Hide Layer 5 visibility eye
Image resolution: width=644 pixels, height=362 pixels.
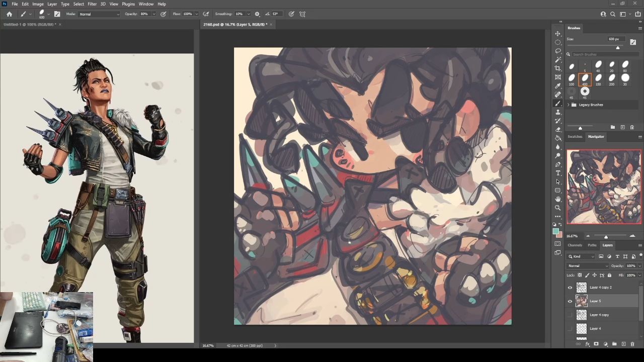click(570, 301)
